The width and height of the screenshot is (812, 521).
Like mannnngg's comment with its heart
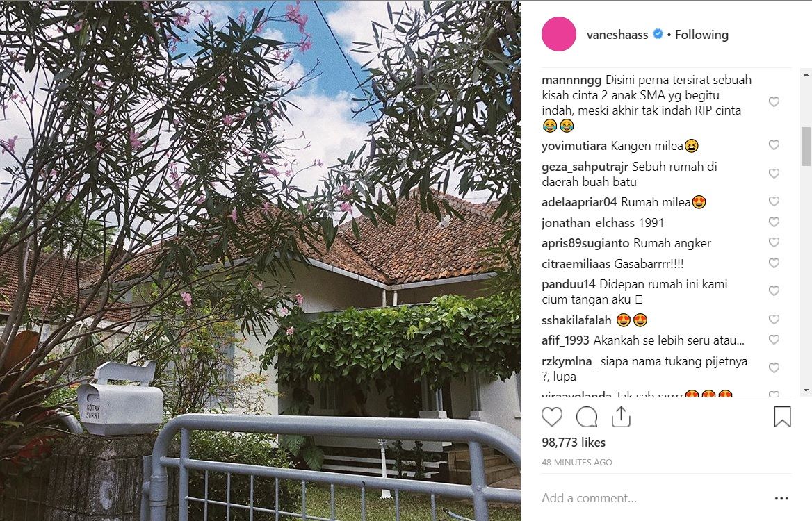[774, 102]
